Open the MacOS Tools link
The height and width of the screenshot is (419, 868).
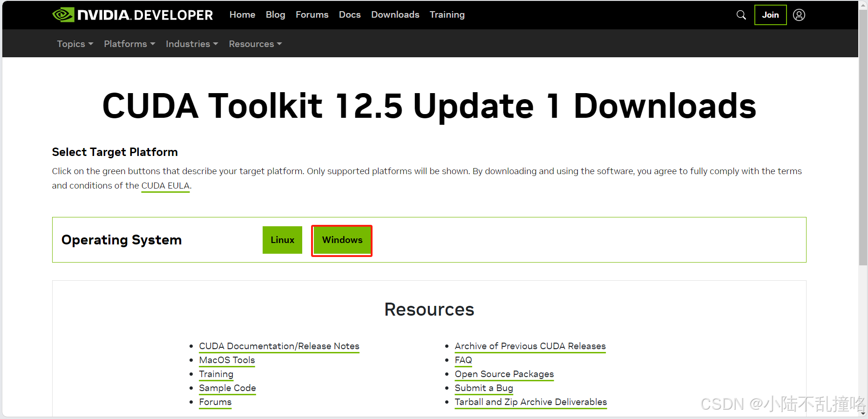227,360
